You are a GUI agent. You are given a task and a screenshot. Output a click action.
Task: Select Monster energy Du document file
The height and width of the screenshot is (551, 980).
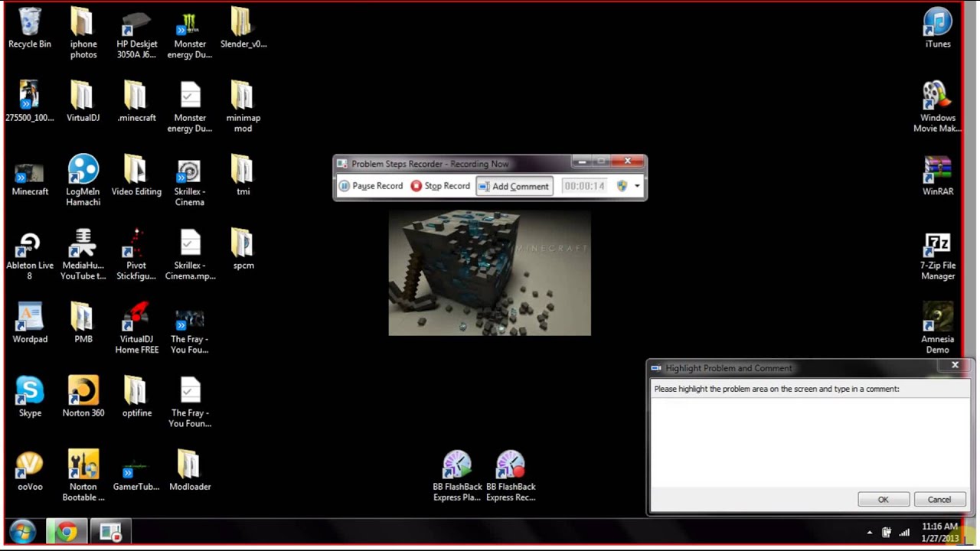click(190, 107)
